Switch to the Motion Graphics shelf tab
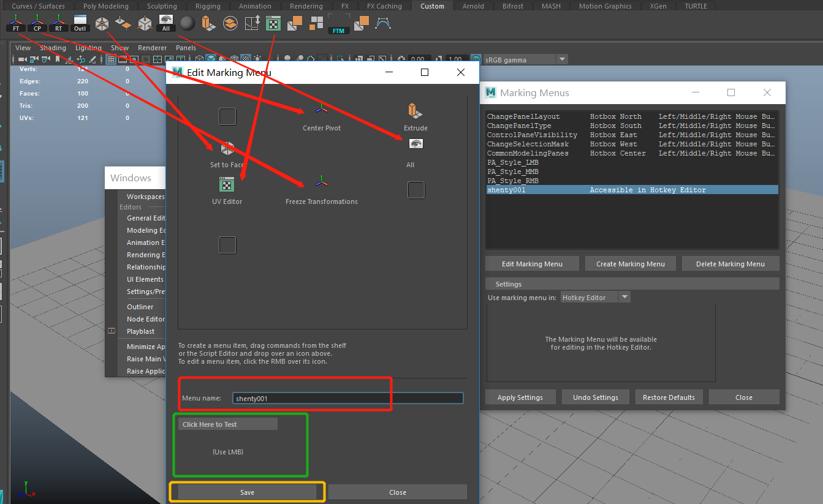This screenshot has height=504, width=823. [x=605, y=6]
